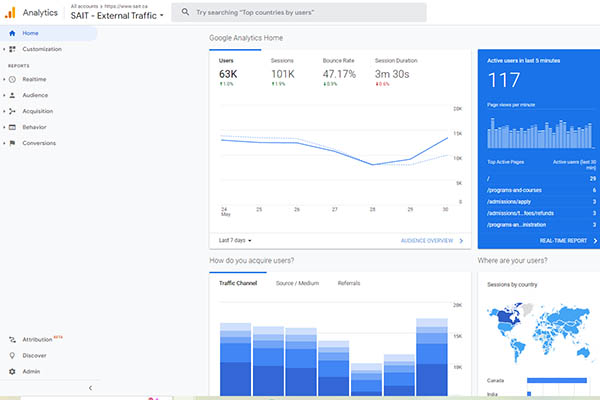Open Attribution beta in the sidebar
This screenshot has height=400, width=600.
(x=37, y=340)
